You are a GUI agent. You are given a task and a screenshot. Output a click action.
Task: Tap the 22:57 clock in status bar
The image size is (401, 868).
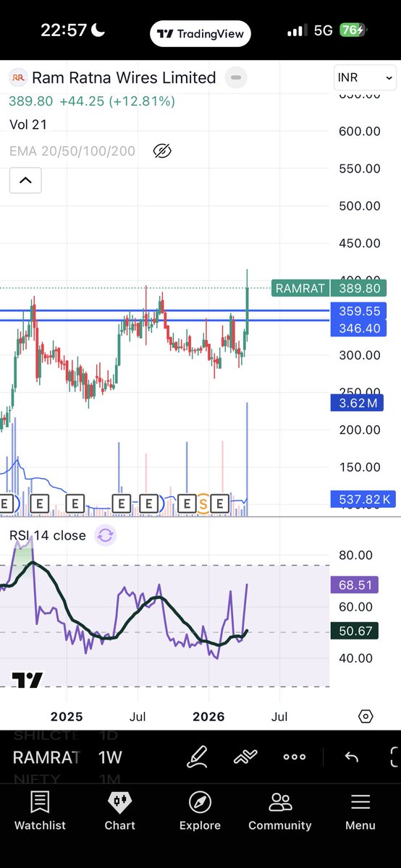pyautogui.click(x=64, y=30)
